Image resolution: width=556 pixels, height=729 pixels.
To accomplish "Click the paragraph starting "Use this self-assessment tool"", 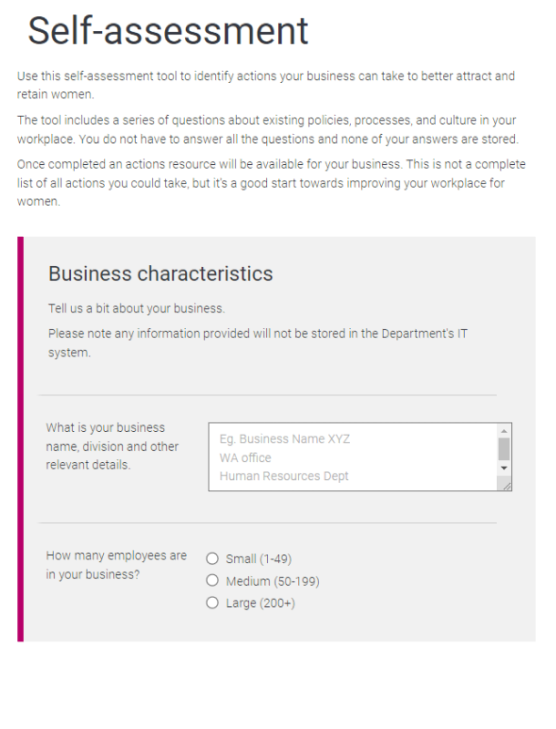I will point(266,85).
